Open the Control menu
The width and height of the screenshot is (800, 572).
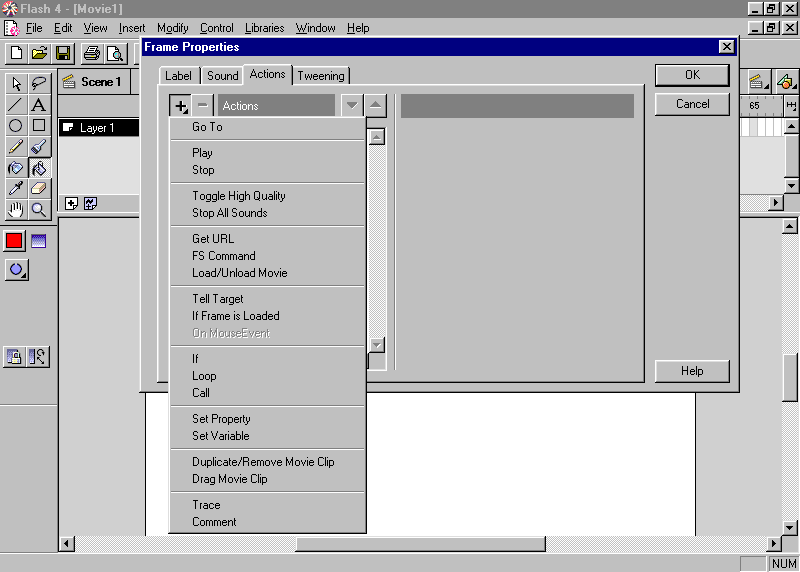[216, 28]
